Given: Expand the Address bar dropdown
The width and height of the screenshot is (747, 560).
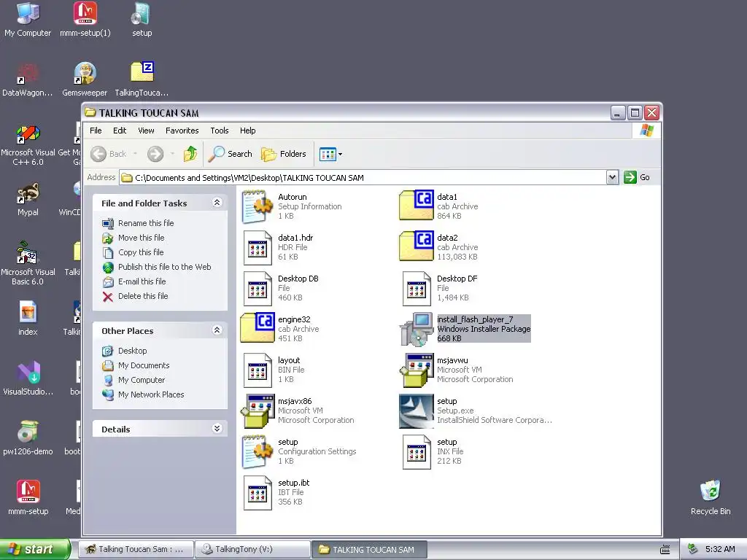Looking at the screenshot, I should point(612,178).
